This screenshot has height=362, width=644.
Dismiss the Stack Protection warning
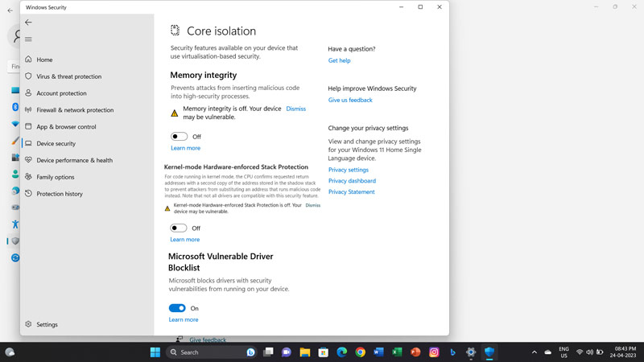click(313, 205)
